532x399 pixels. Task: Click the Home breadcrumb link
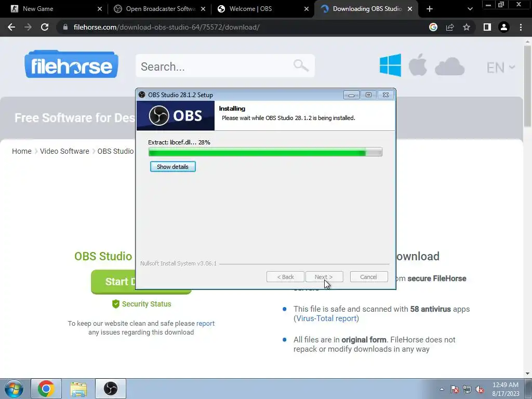click(x=22, y=151)
